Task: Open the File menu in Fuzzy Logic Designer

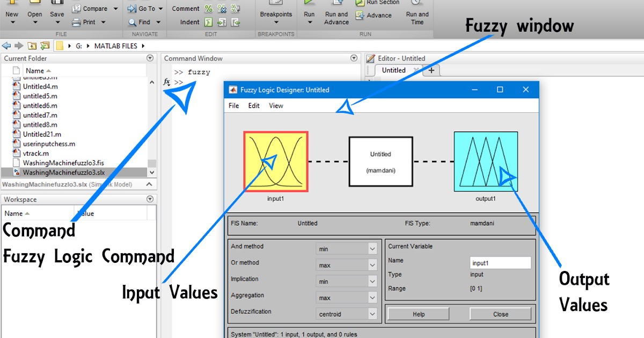Action: coord(234,106)
